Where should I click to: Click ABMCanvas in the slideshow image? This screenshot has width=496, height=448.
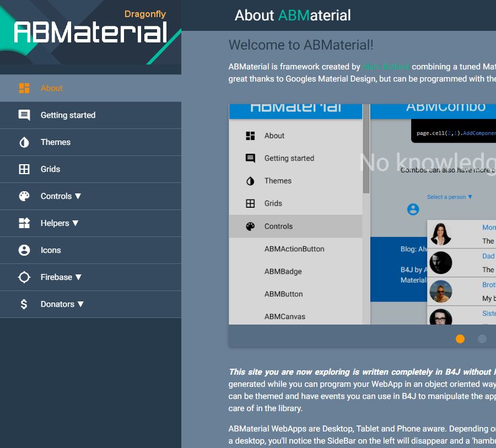[x=285, y=316]
